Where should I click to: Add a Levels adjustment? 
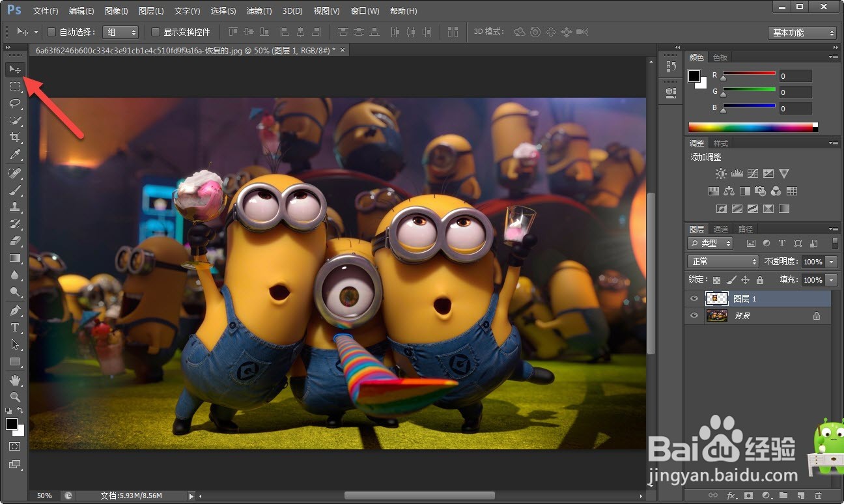737,173
